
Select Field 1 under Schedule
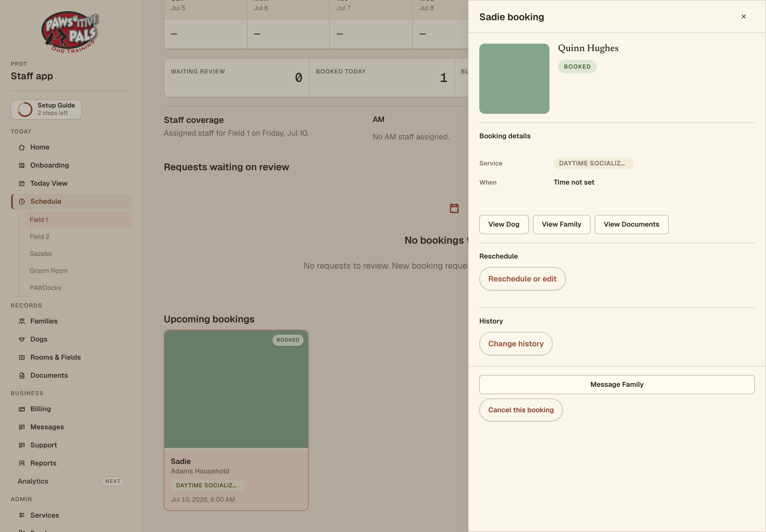point(78,220)
